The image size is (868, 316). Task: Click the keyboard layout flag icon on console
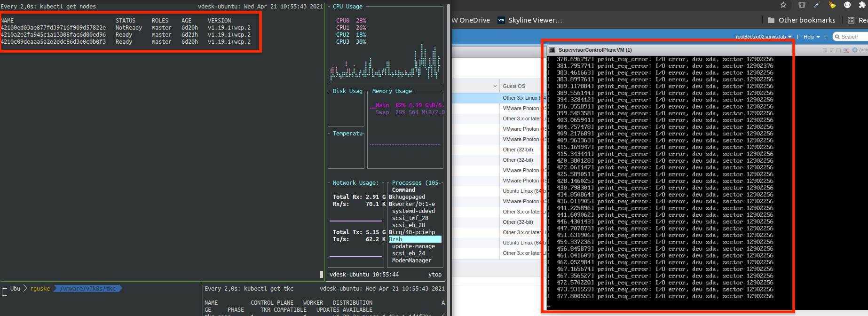coord(846,50)
